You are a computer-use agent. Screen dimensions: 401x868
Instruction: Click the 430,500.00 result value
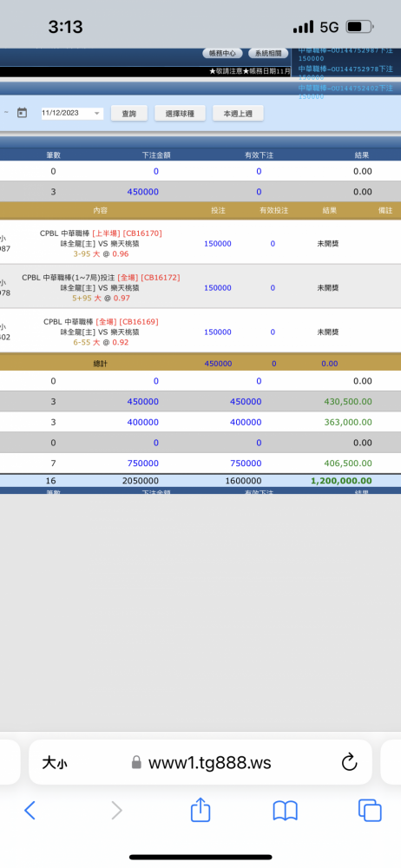349,402
